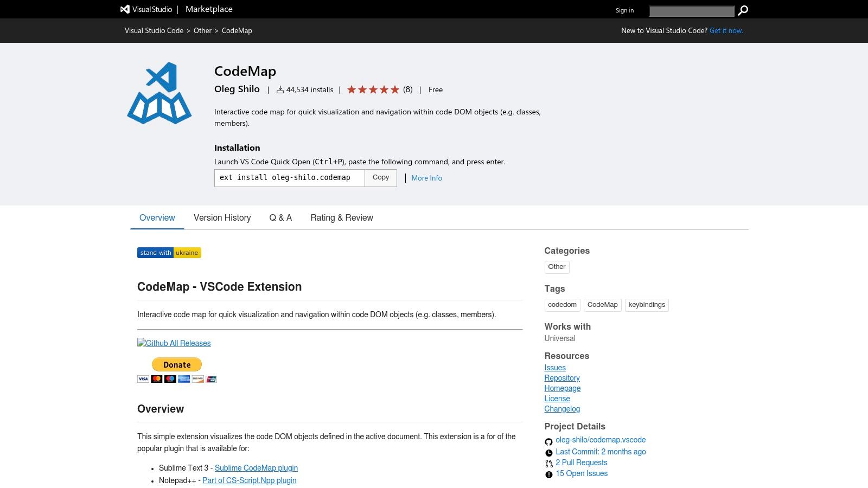Click the CodeMap - VSCode Extension heading

(219, 287)
